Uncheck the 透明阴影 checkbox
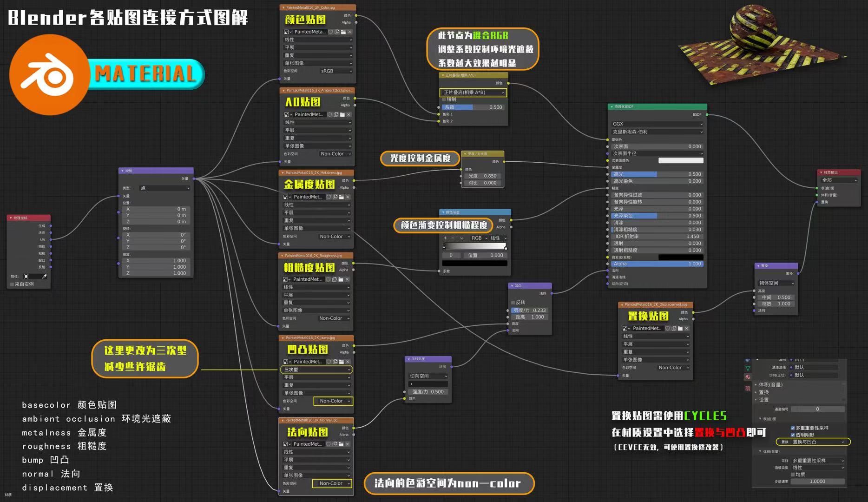Viewport: 868px width, 502px height. pos(793,435)
